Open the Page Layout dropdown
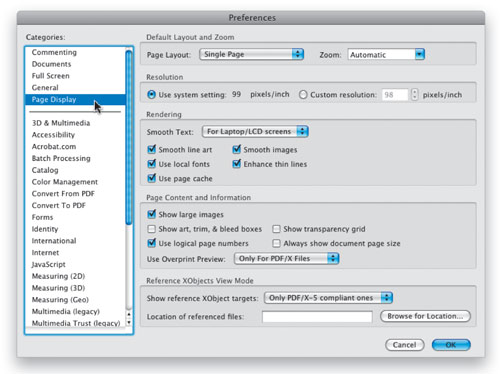 pos(252,54)
